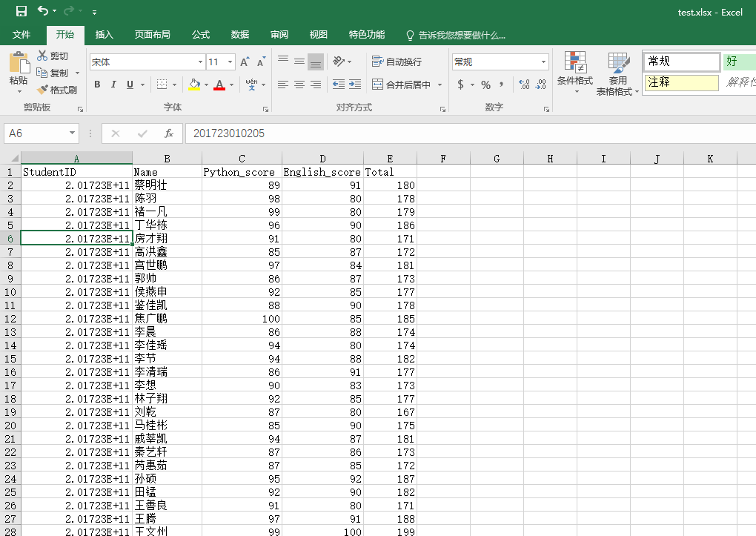Viewport: 756px width, 536px height.
Task: Click the wén phonetic guide icon
Action: click(x=251, y=85)
